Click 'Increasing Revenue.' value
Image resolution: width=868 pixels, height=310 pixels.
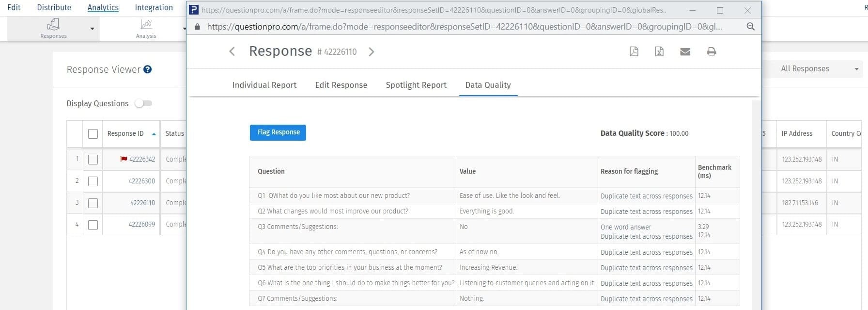click(488, 267)
